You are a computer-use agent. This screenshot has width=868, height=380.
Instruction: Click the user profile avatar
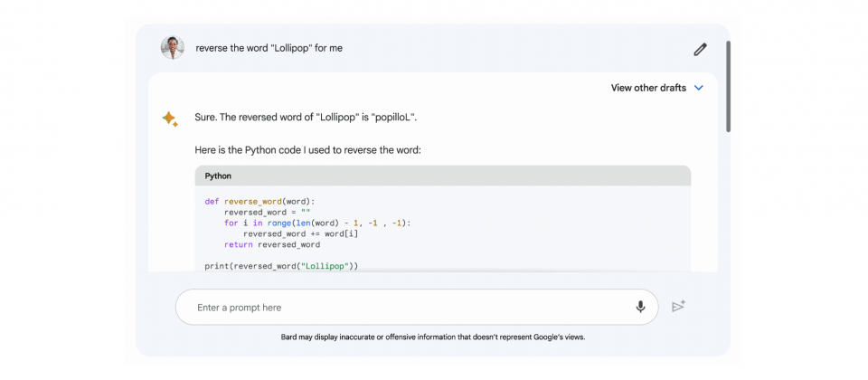[x=172, y=48]
